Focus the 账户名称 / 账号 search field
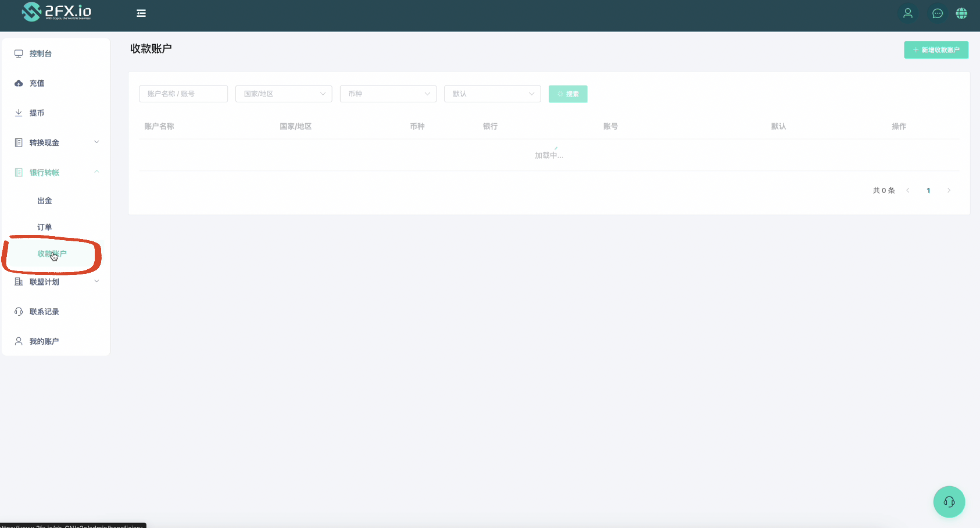Viewport: 980px width, 528px height. click(183, 94)
